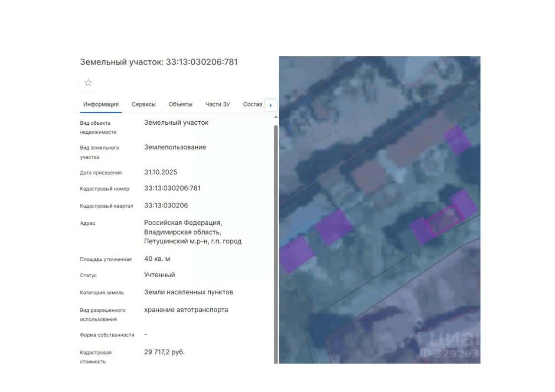The height and width of the screenshot is (392, 555).
Task: Open the Информация tab
Action: [x=101, y=104]
